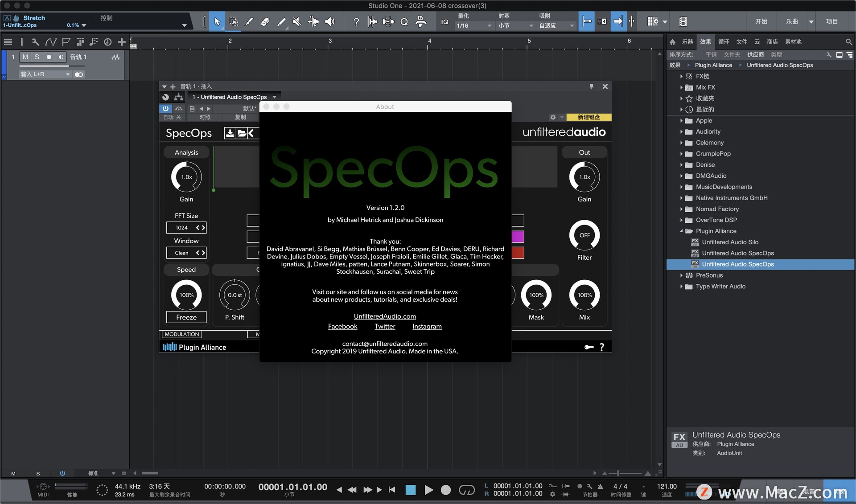Click the MODULATION button in SpecOps
The height and width of the screenshot is (504, 856).
click(x=182, y=334)
